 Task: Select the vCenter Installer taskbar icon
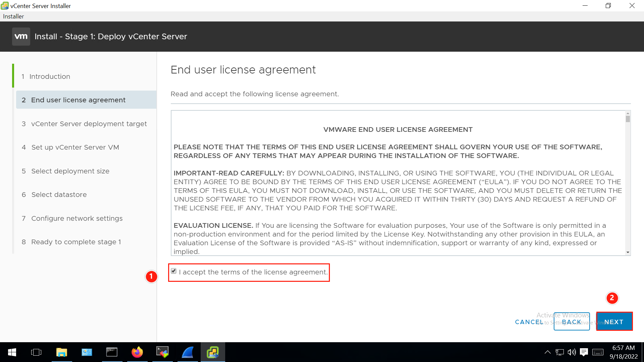tap(213, 352)
